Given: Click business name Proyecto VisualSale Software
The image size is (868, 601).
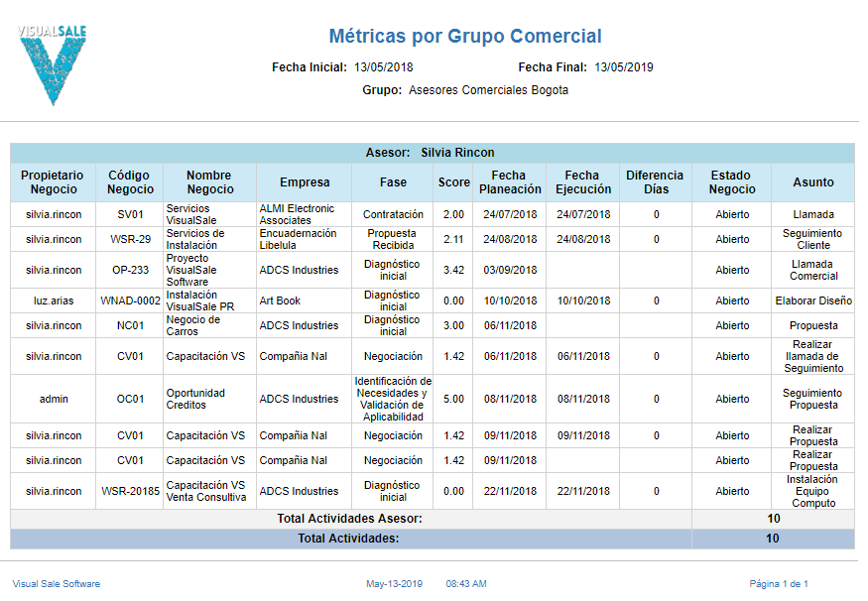Looking at the screenshot, I should point(191,270).
